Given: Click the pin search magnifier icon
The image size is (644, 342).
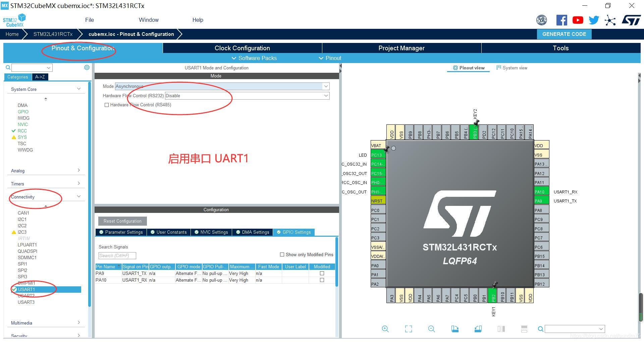Looking at the screenshot, I should [540, 329].
